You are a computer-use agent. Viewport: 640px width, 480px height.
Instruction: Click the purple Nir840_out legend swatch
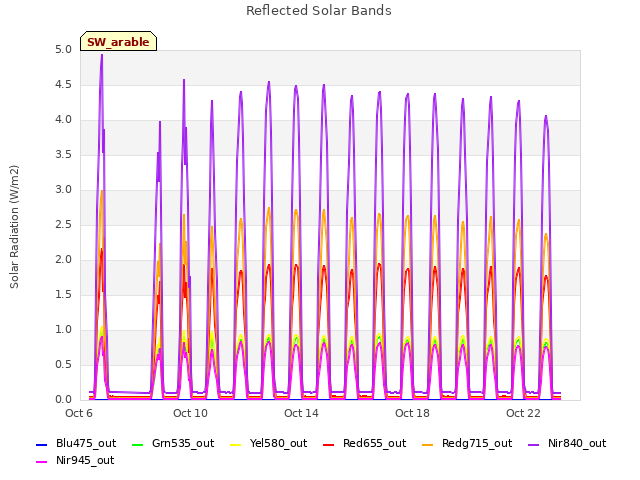click(x=533, y=444)
